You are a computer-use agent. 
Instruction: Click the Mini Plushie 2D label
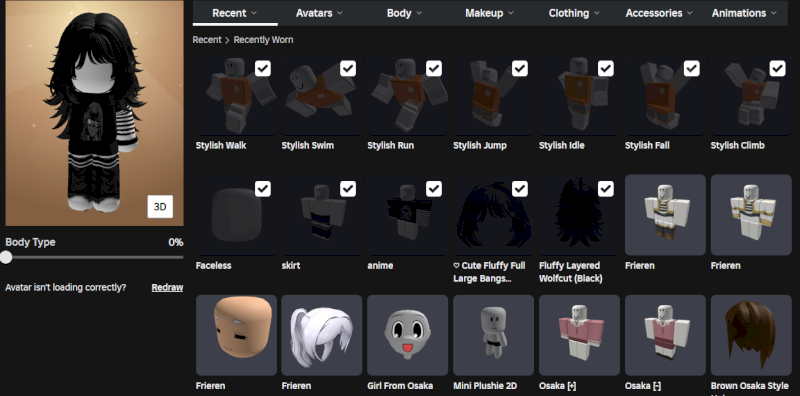485,386
